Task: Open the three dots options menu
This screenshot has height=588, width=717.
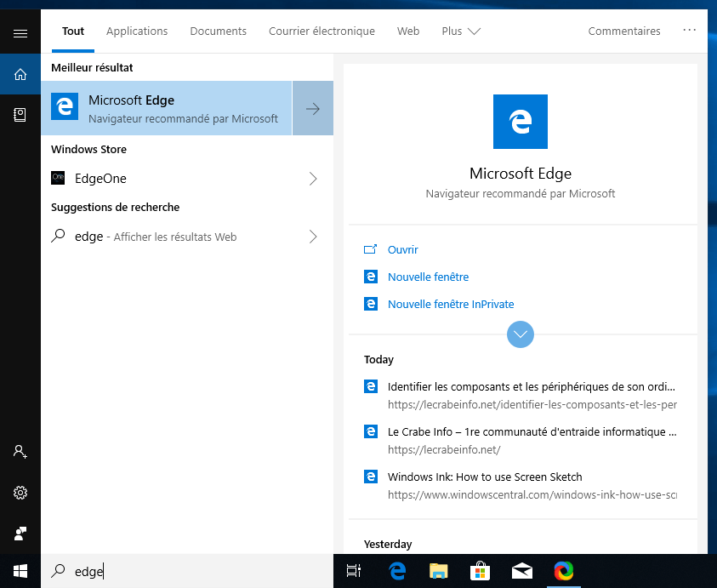Action: coord(689,30)
